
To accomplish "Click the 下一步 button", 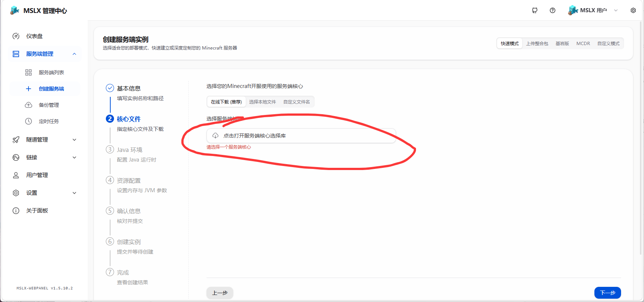I will coord(607,293).
